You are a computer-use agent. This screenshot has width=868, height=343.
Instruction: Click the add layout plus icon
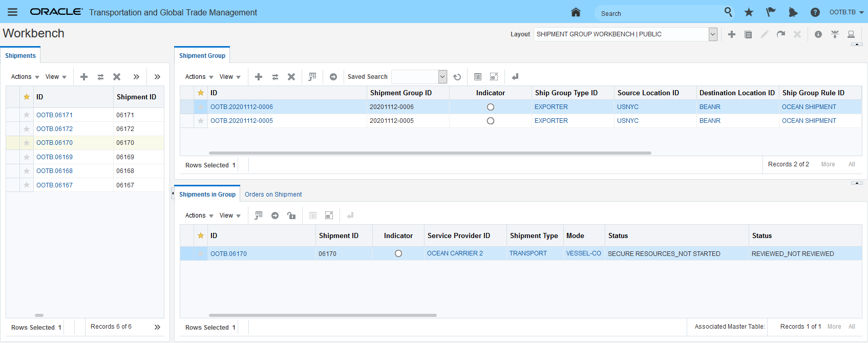tap(732, 34)
